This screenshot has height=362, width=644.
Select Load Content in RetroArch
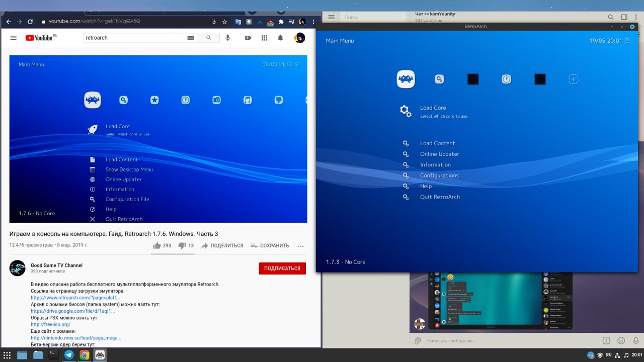437,143
